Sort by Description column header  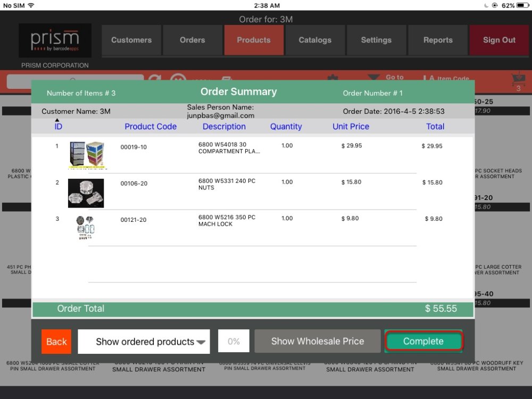pos(224,127)
